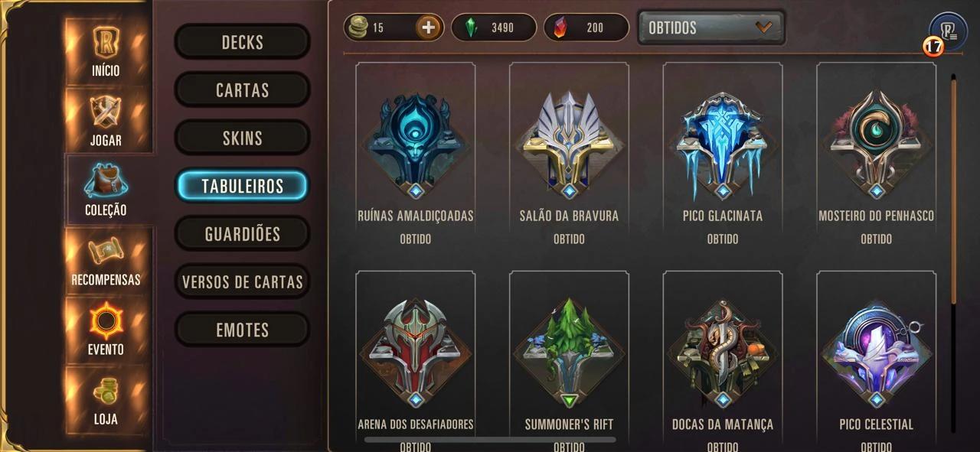Open the profile icon with badge 17
The image size is (980, 452).
(948, 32)
